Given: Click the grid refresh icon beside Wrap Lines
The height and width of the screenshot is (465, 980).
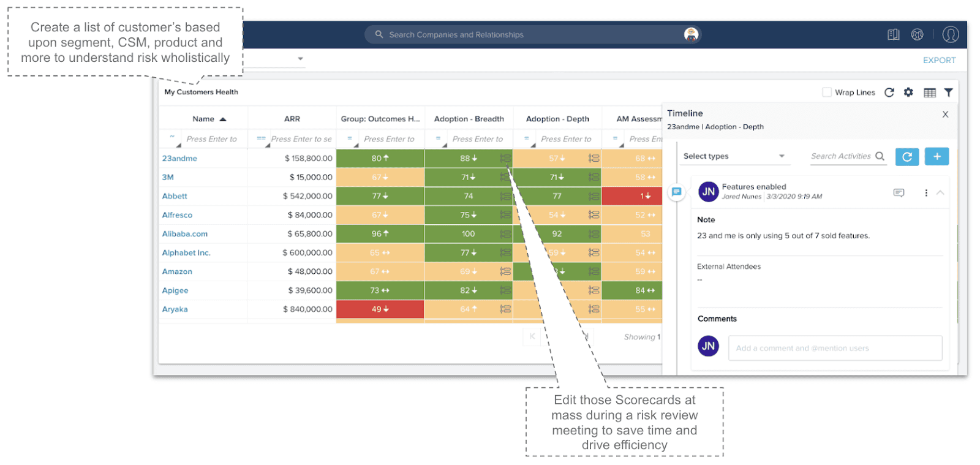Looking at the screenshot, I should coord(889,93).
